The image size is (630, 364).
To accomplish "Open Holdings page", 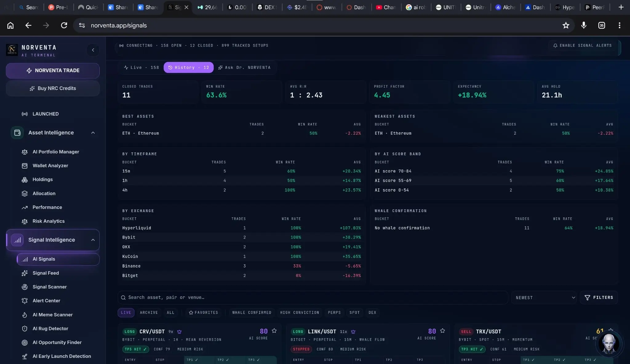I will [42, 180].
